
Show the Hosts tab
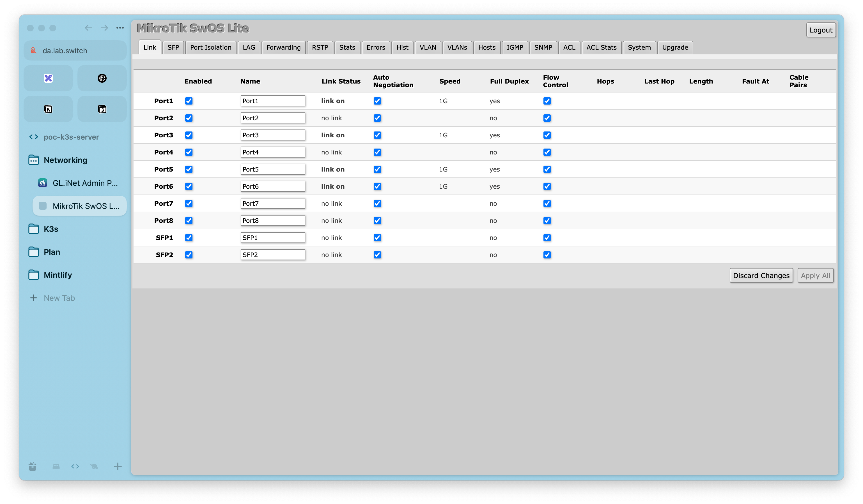[487, 48]
